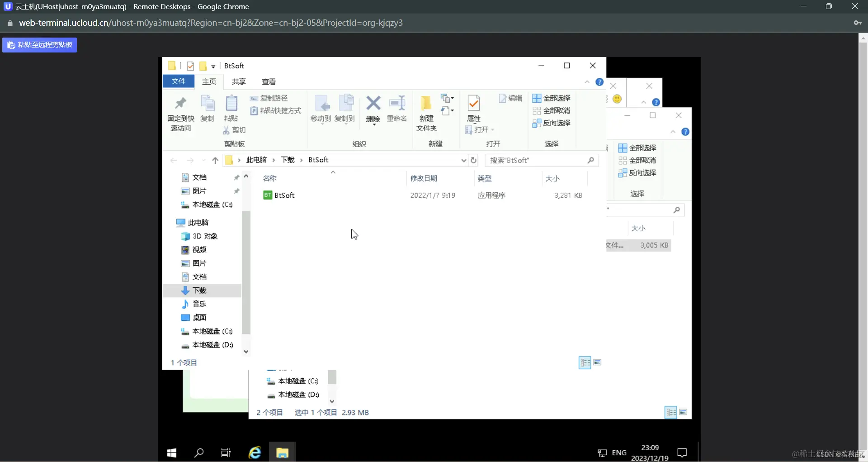The height and width of the screenshot is (462, 868).
Task: Open the address bar history dropdown
Action: [463, 160]
